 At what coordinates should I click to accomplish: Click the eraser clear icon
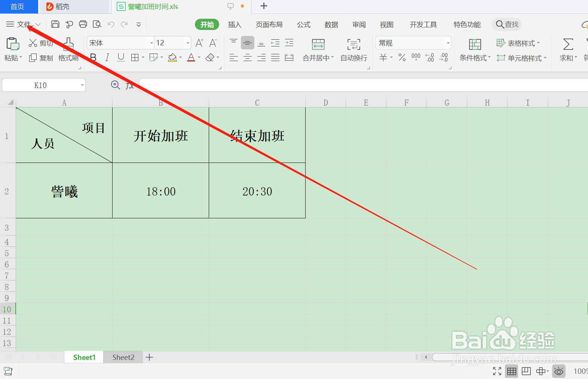click(210, 57)
